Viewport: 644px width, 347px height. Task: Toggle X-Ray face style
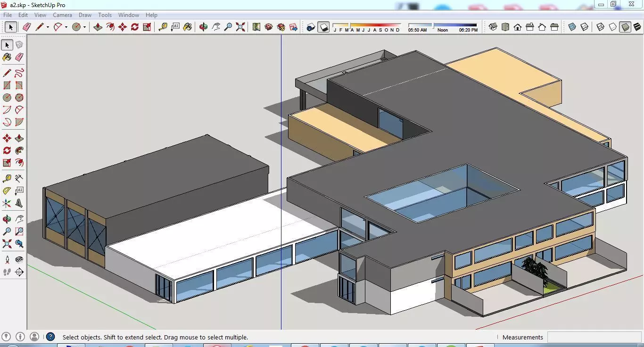tap(572, 27)
